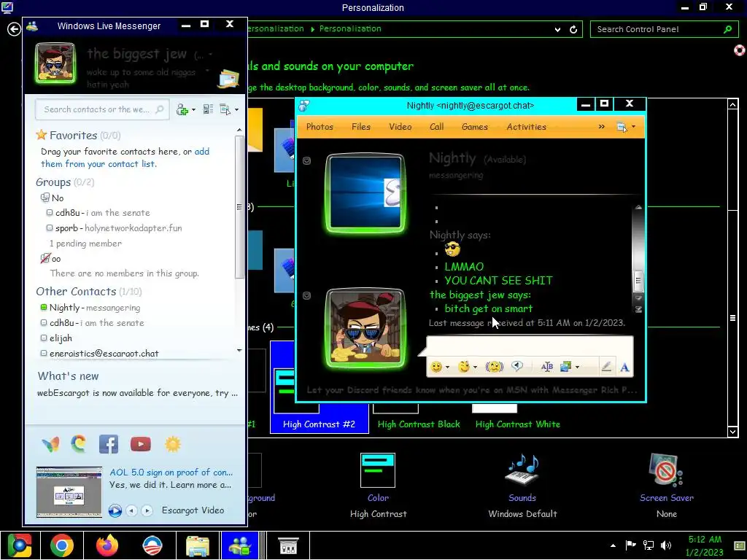Go back in Personalization window
Image resolution: width=747 pixels, height=560 pixels.
click(15, 29)
